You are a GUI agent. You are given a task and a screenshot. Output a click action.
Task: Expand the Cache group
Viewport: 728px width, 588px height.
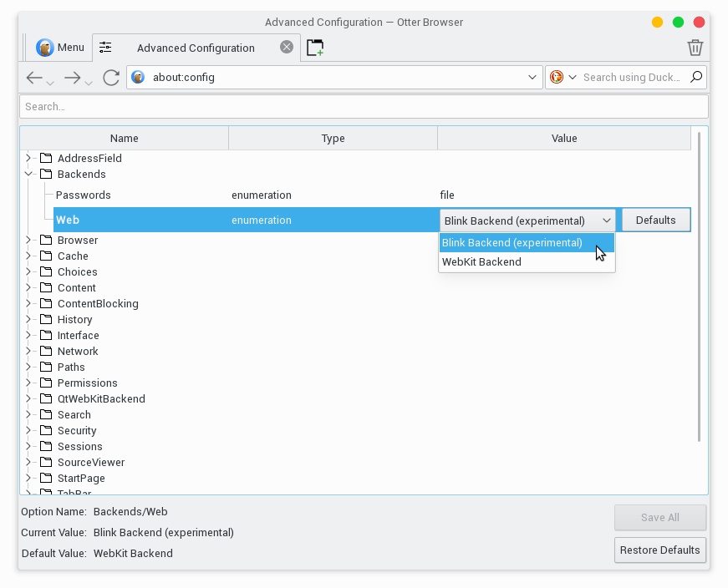point(28,256)
